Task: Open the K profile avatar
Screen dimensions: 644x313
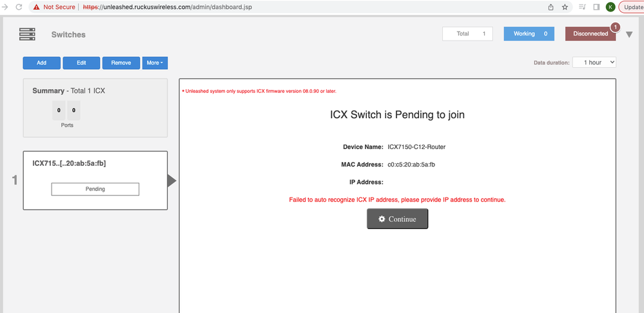Action: point(610,7)
